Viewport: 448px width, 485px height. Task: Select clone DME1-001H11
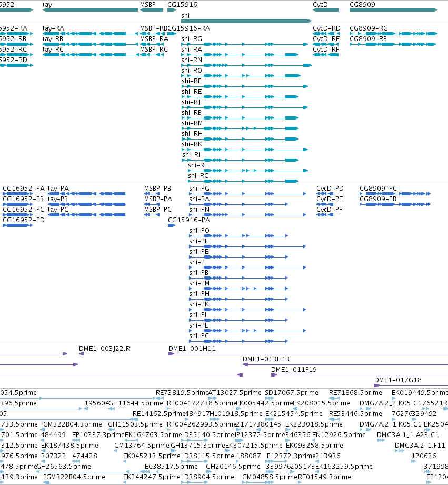coord(192,349)
